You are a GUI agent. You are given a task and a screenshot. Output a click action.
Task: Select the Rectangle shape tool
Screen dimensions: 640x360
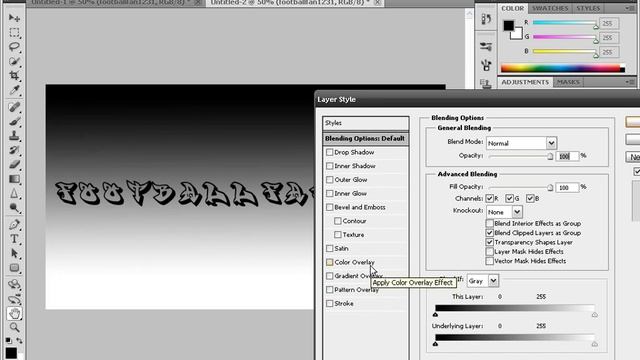pos(14,268)
